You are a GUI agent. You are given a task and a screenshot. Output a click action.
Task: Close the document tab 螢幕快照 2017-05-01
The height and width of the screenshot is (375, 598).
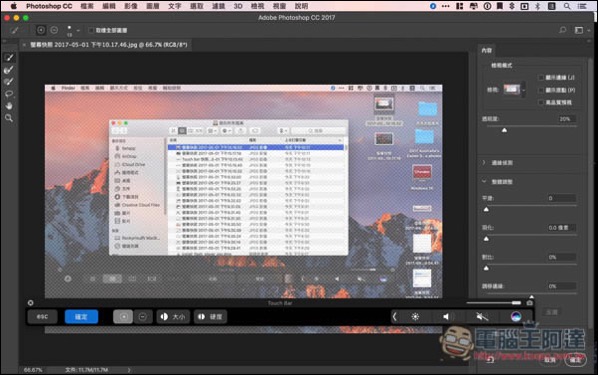click(24, 45)
